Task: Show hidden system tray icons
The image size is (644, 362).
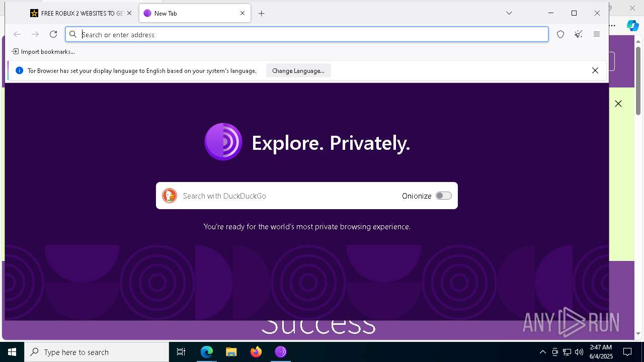Action: (x=542, y=352)
